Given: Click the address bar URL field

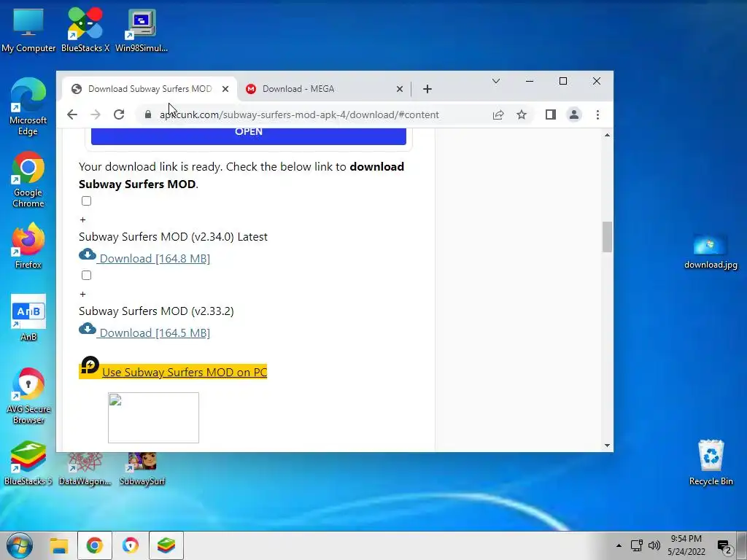Looking at the screenshot, I should click(299, 114).
